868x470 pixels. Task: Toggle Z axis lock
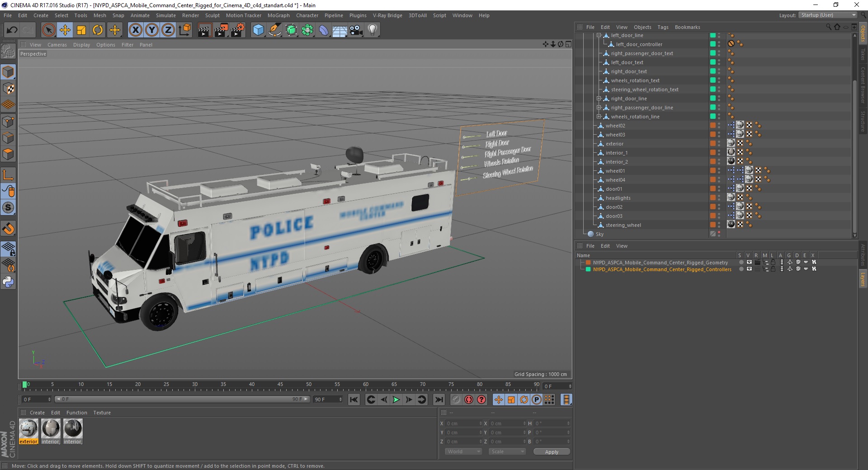point(168,30)
